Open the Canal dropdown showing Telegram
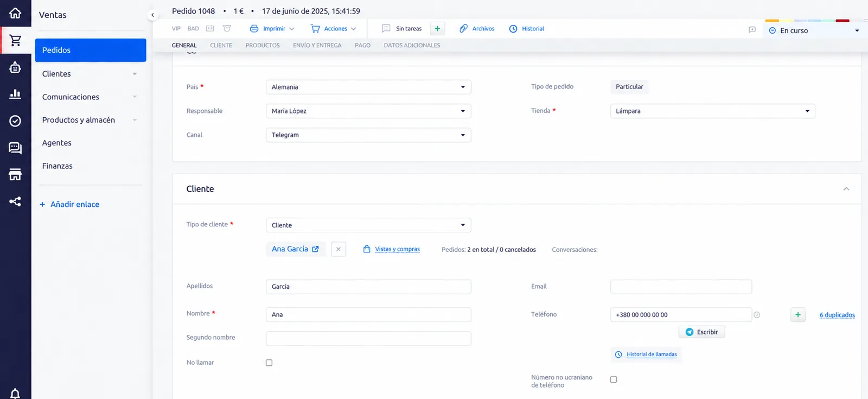 (368, 135)
